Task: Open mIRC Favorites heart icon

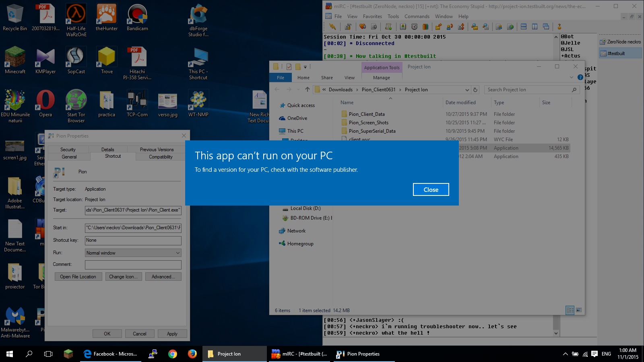Action: point(363,27)
